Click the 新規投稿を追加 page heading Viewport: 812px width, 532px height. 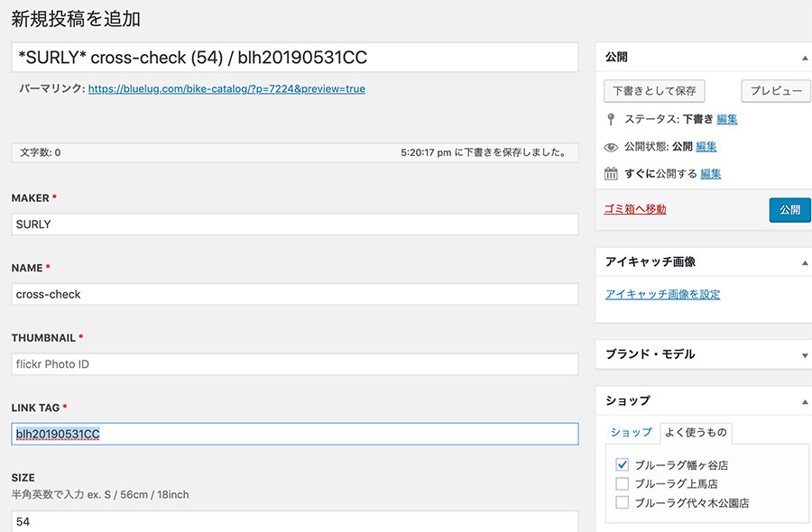[76, 19]
